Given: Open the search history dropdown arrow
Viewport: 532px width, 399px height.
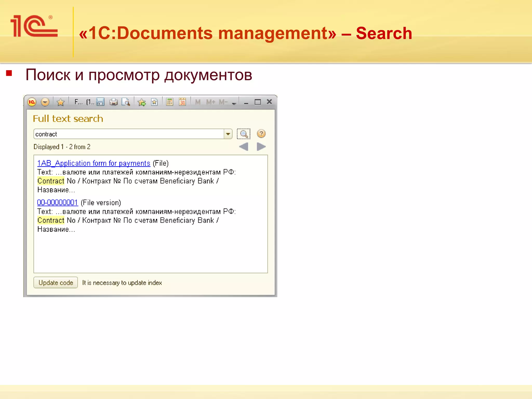Looking at the screenshot, I should click(x=228, y=134).
